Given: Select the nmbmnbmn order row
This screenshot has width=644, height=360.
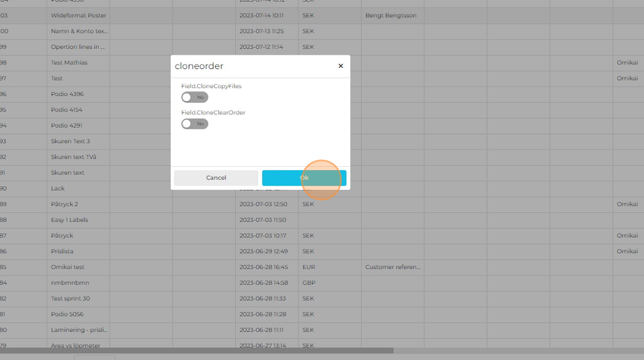Looking at the screenshot, I should [x=70, y=282].
